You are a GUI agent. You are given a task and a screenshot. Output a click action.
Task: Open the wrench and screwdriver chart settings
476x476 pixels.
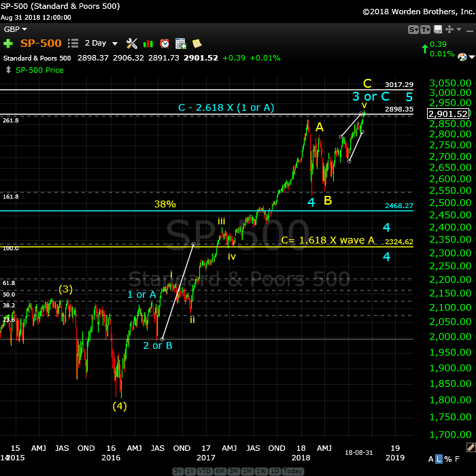click(132, 44)
